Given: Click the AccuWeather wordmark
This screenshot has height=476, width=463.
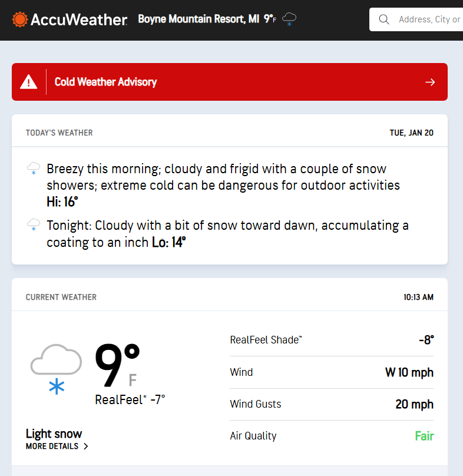Looking at the screenshot, I should coord(78,19).
